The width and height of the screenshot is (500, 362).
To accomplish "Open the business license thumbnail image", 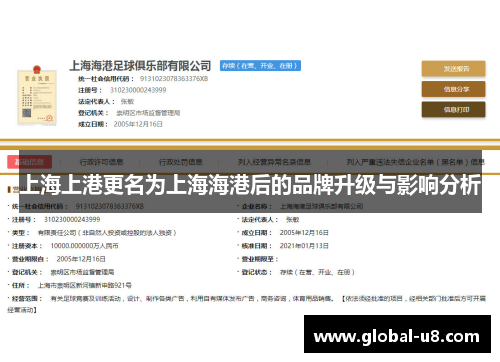I will 37,95.
